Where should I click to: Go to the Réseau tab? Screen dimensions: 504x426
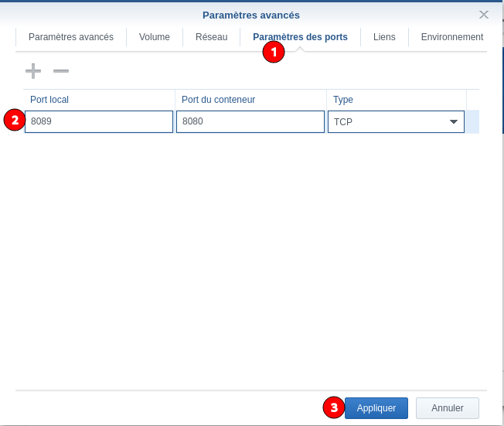[211, 37]
